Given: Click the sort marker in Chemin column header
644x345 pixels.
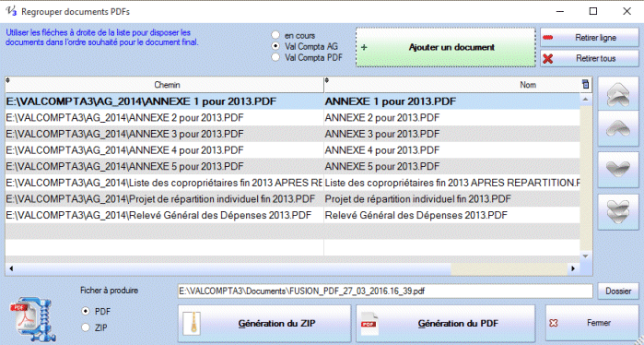Looking at the screenshot, I should 7,80.
